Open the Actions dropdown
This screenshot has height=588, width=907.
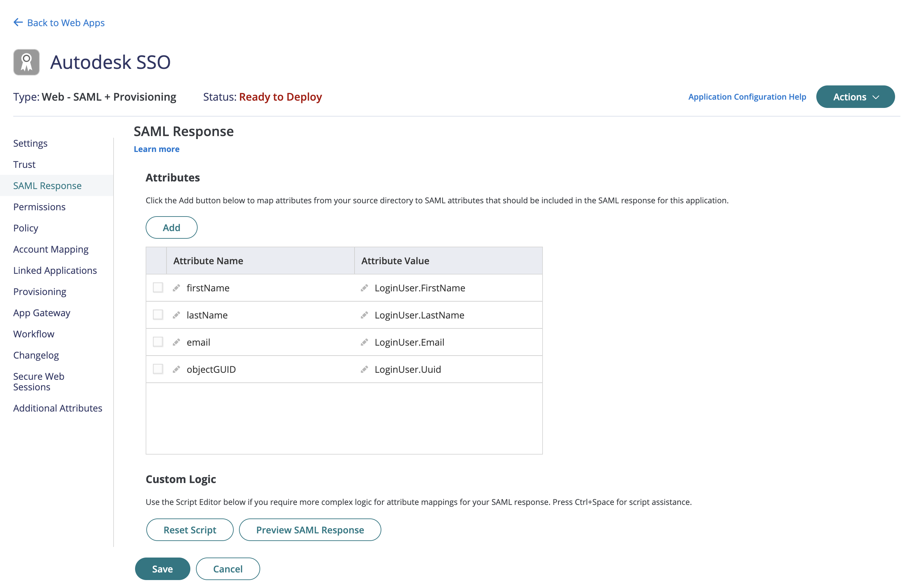pyautogui.click(x=855, y=97)
